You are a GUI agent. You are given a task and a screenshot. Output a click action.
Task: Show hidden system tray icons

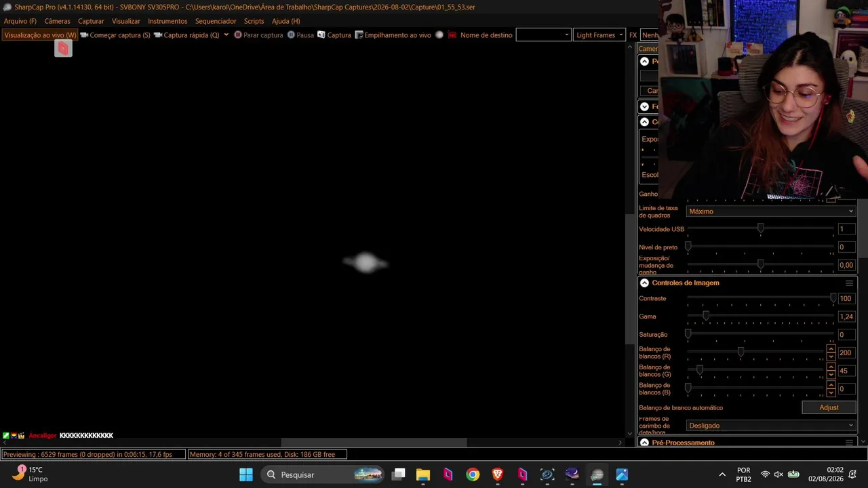722,474
